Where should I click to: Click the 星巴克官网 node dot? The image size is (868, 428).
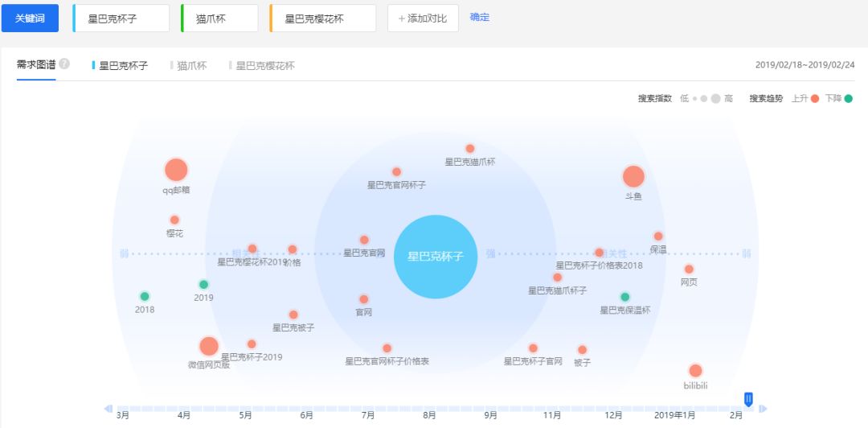(x=364, y=240)
